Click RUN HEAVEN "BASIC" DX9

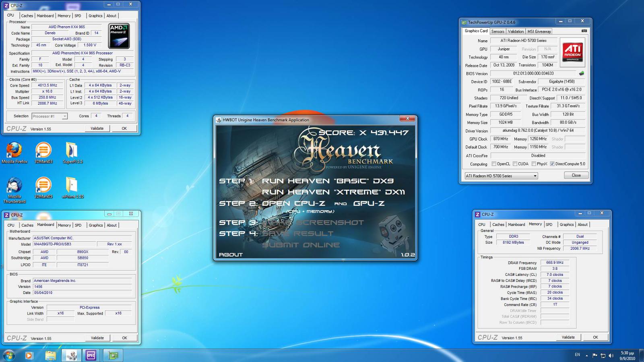tap(328, 181)
